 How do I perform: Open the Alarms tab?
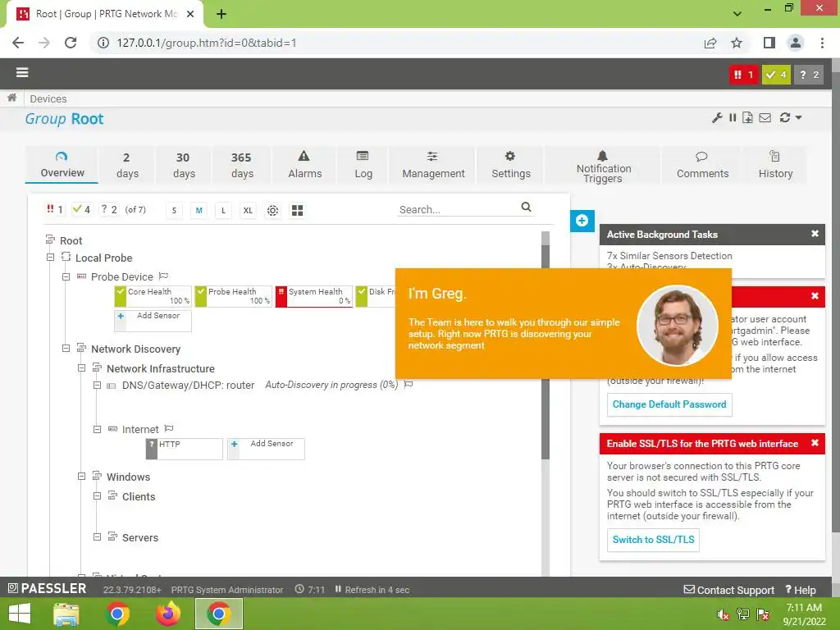pos(304,165)
